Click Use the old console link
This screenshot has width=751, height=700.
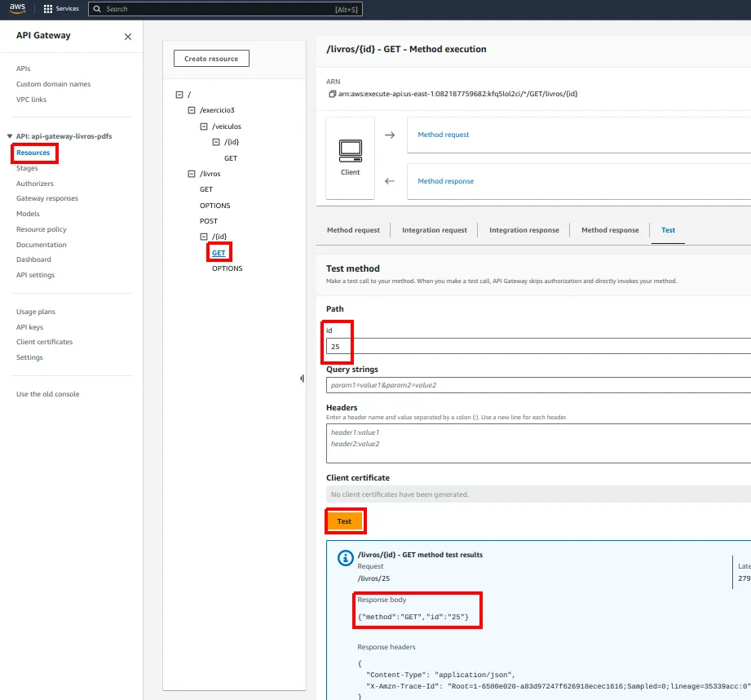coord(48,394)
